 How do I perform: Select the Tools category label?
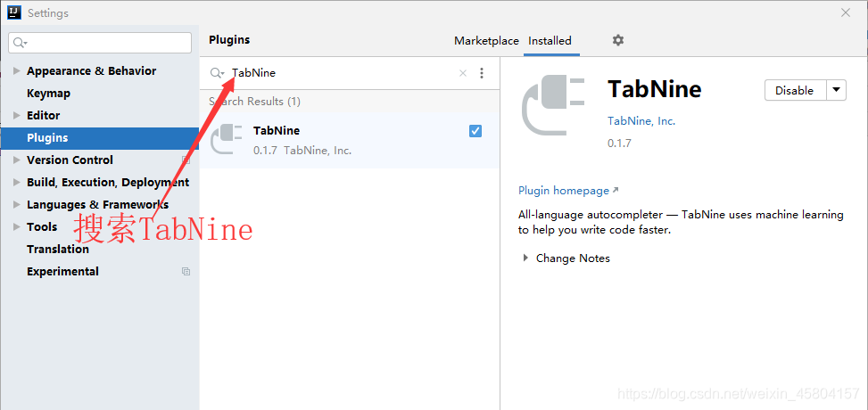pyautogui.click(x=42, y=227)
